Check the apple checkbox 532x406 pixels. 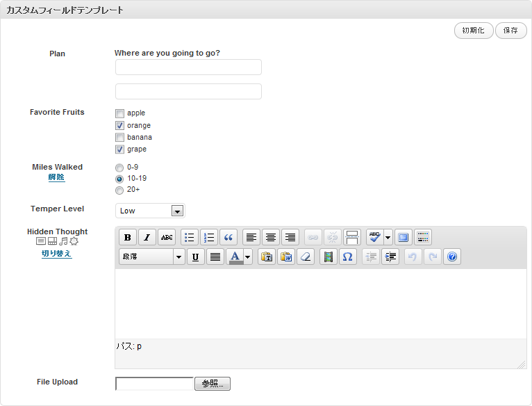(119, 113)
